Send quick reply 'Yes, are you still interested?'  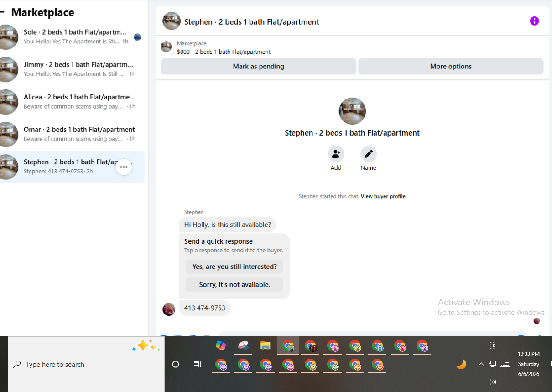click(234, 267)
